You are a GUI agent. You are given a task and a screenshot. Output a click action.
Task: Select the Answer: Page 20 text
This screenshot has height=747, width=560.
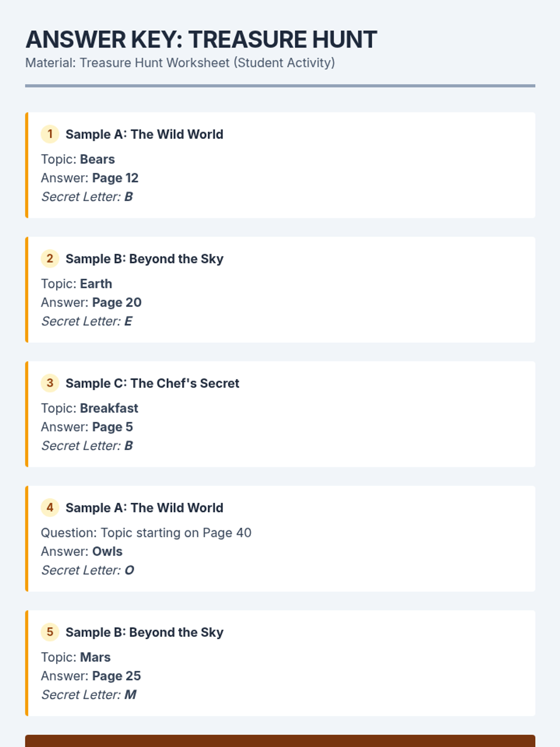point(91,303)
